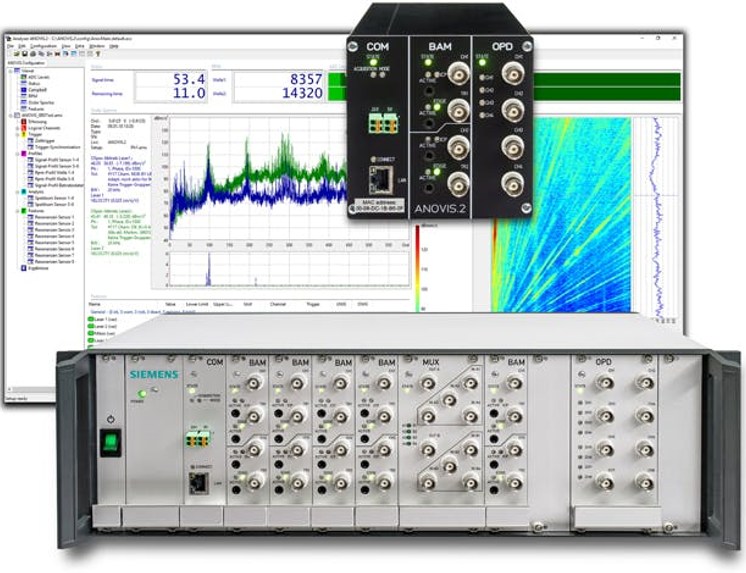Screen dimensions: 746x573
Task: Click the save disk toolbar icon
Action: pyautogui.click(x=24, y=54)
